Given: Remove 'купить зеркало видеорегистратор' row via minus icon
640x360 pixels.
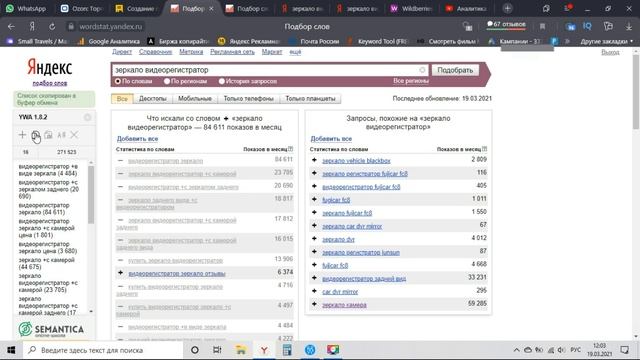Looking at the screenshot, I should point(120,260).
